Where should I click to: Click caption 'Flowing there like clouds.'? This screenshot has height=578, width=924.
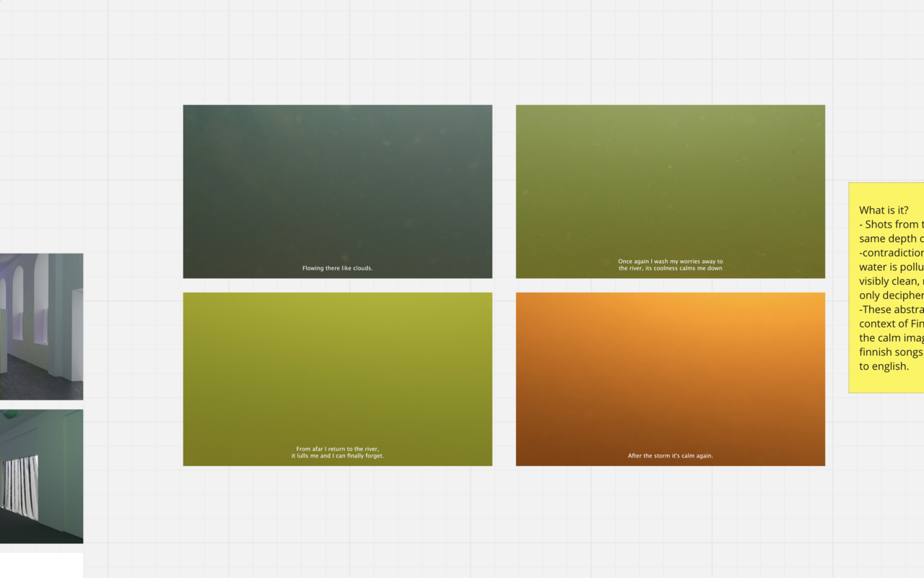click(337, 268)
